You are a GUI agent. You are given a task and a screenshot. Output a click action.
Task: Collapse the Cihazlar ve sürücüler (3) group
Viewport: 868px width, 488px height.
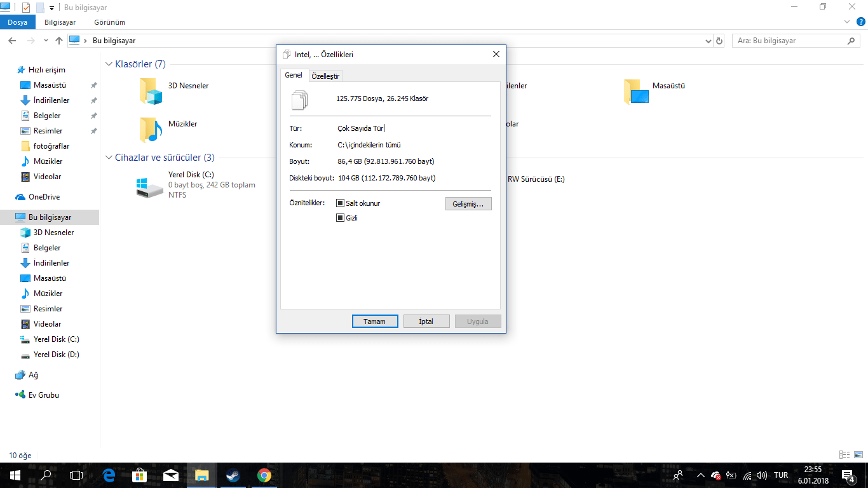pyautogui.click(x=109, y=158)
